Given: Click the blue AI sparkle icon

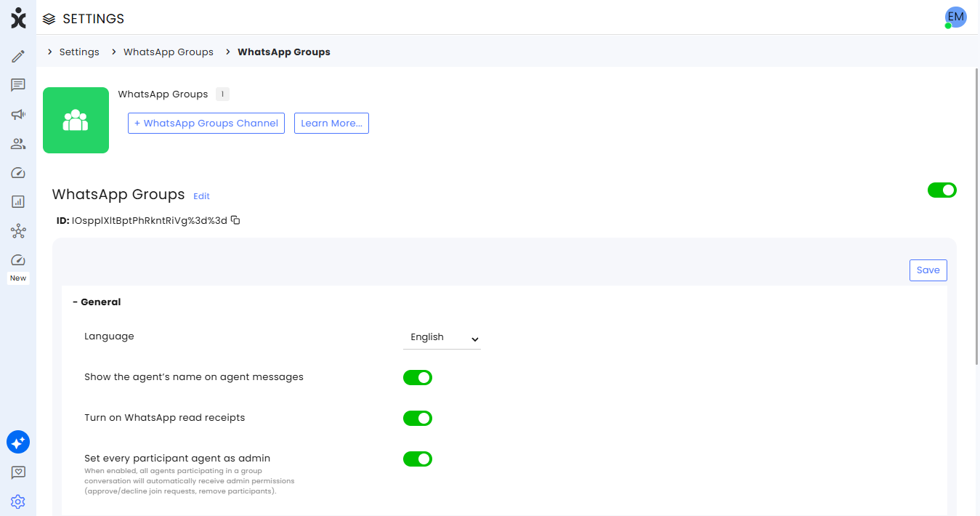Looking at the screenshot, I should pyautogui.click(x=18, y=441).
